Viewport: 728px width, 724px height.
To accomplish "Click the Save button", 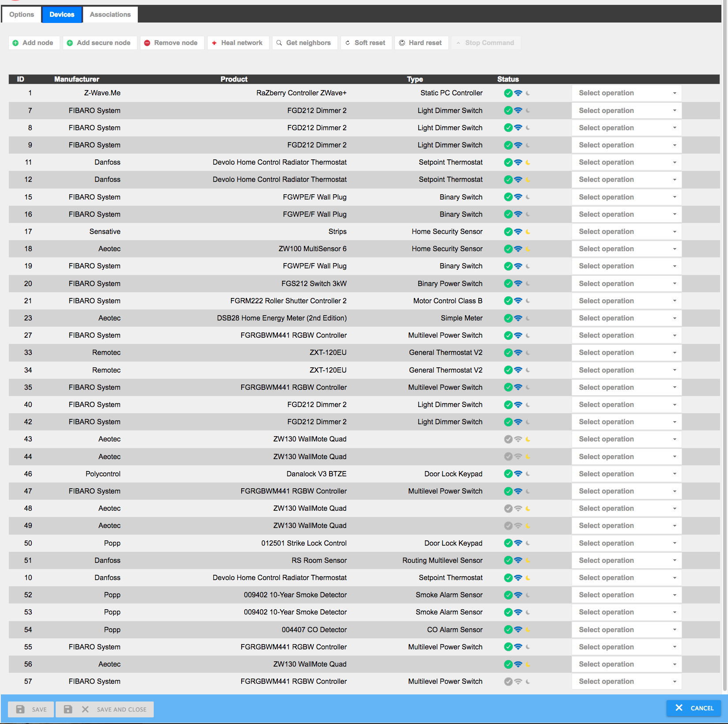I will (31, 709).
